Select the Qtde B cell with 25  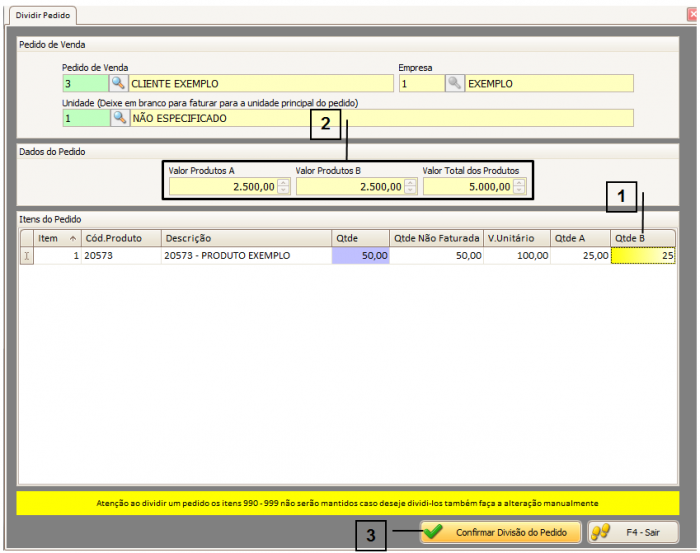[x=643, y=256]
